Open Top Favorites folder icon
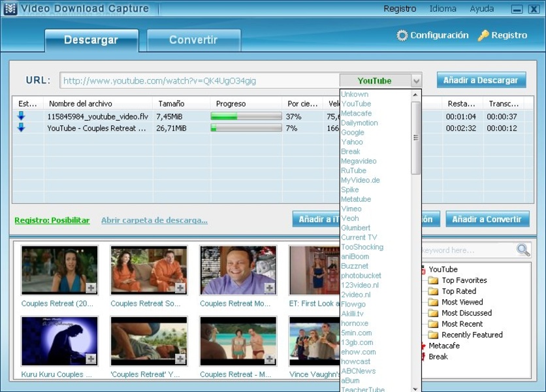This screenshot has height=392, width=546. click(433, 280)
